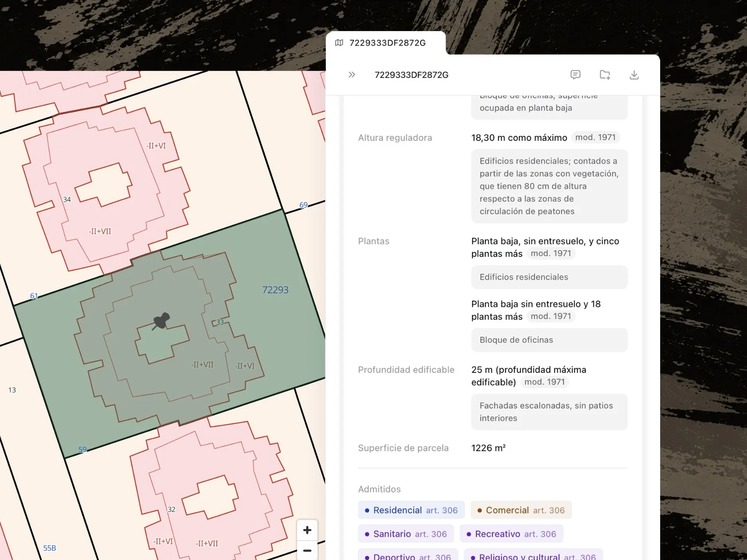
Task: Click street number 59 on the map
Action: tap(82, 449)
